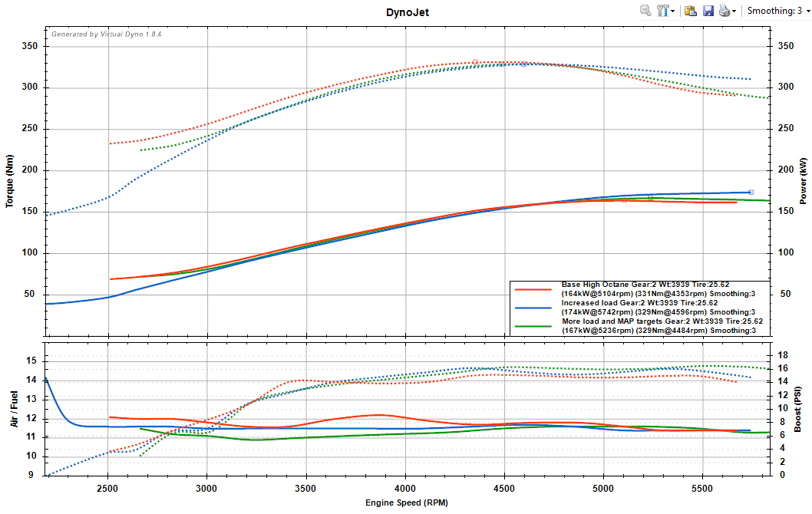812x514 pixels.
Task: Select the 'Increased load Gear:2' legend text
Action: pos(603,303)
